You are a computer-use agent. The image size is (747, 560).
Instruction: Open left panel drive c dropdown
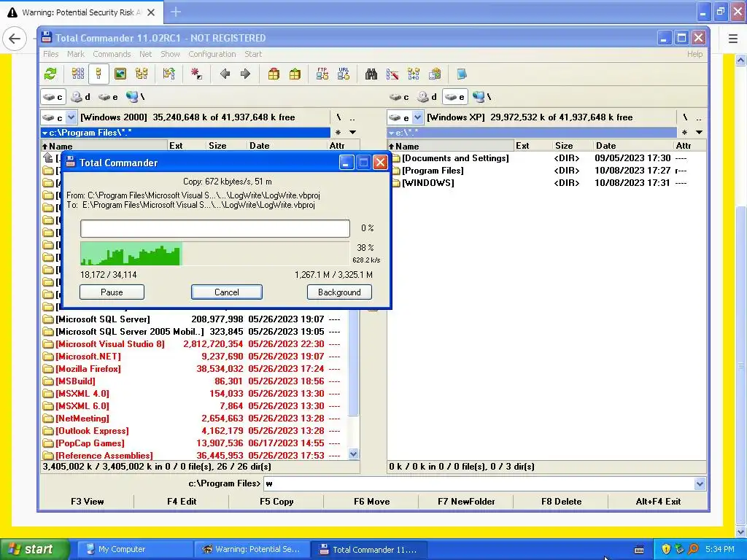coord(71,117)
